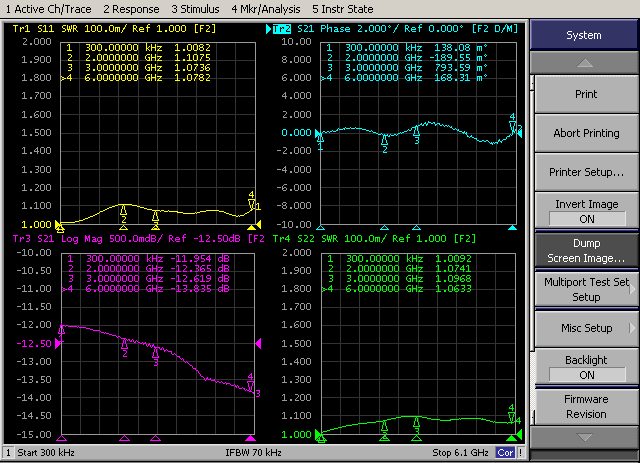Expand the Multiport Test Set Setup submenu

click(x=586, y=289)
